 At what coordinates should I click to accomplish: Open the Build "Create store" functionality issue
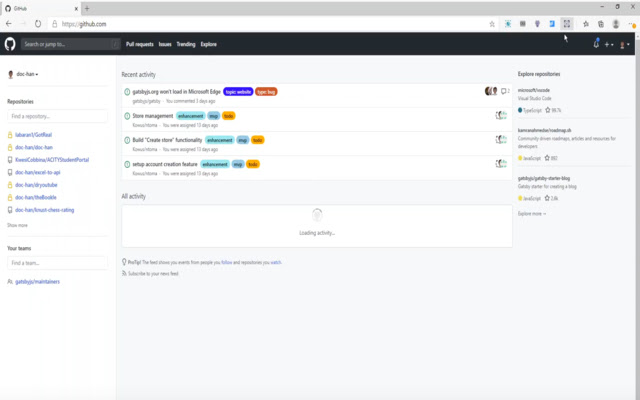coord(167,140)
